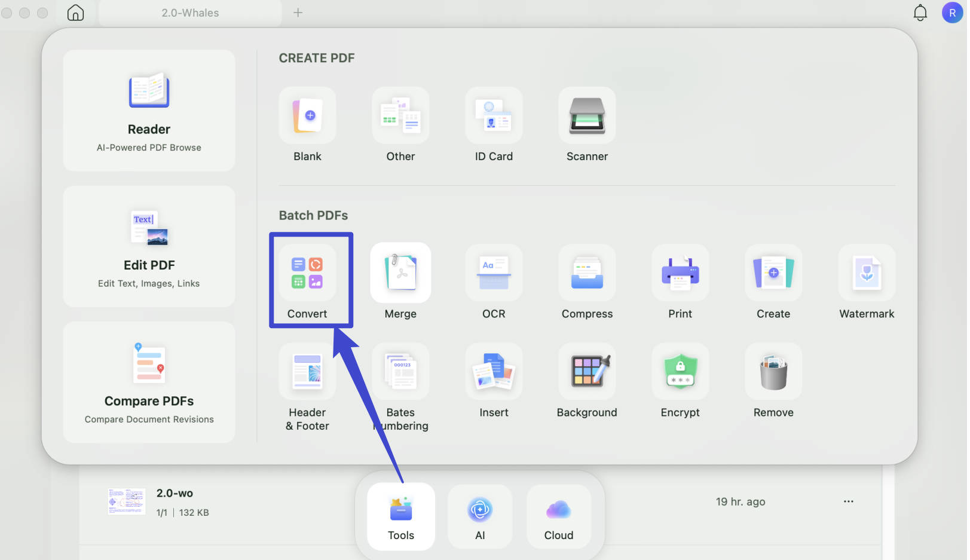Open the Cloud button
Image resolution: width=970 pixels, height=560 pixels.
(x=559, y=516)
